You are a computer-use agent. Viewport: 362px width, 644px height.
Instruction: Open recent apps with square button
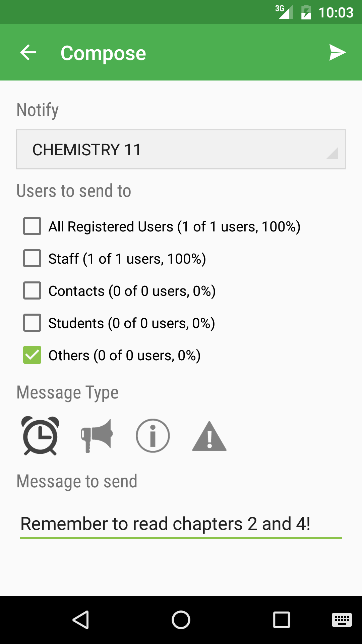click(x=282, y=620)
